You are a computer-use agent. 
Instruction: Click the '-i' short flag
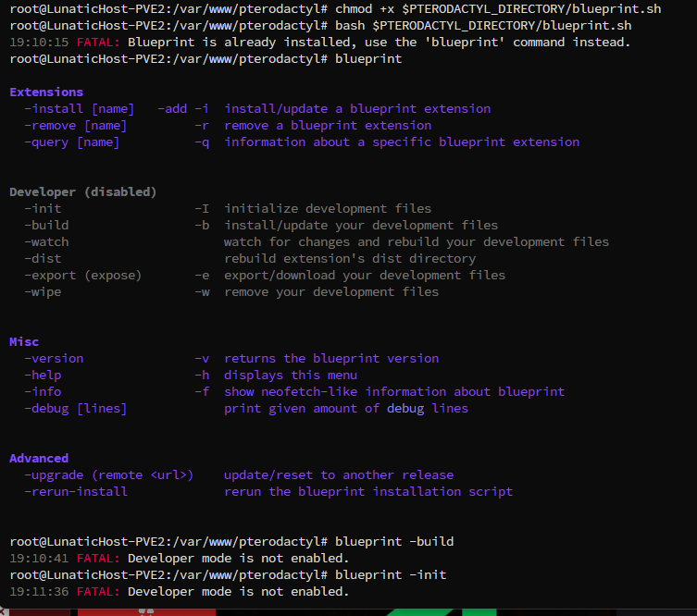pos(202,109)
